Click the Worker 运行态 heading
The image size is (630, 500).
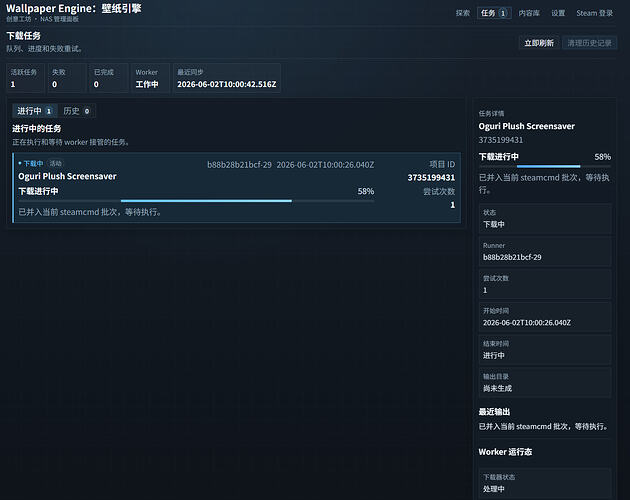(x=505, y=452)
